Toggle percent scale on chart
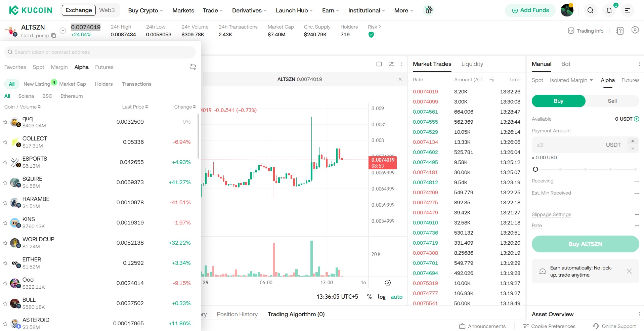644x331 pixels. coord(370,297)
